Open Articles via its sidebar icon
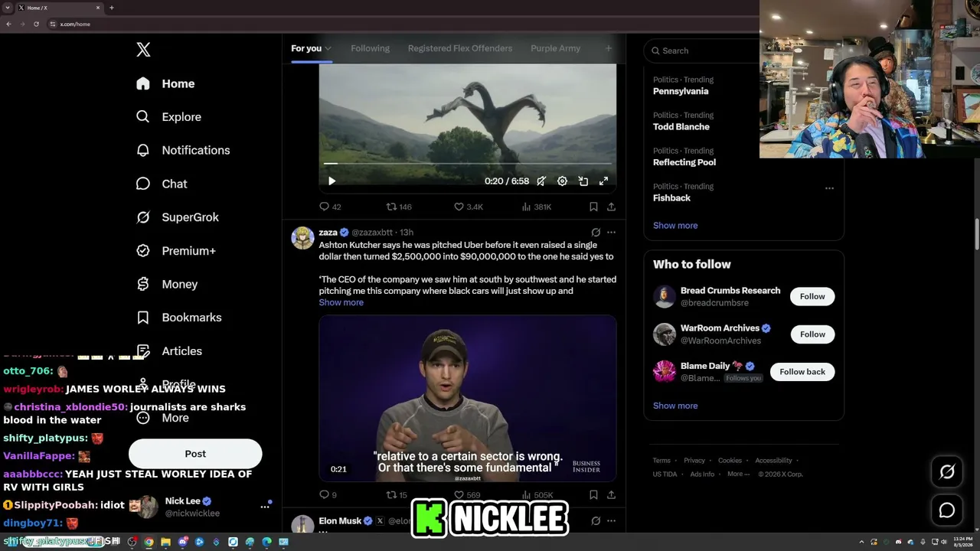 [x=143, y=350]
